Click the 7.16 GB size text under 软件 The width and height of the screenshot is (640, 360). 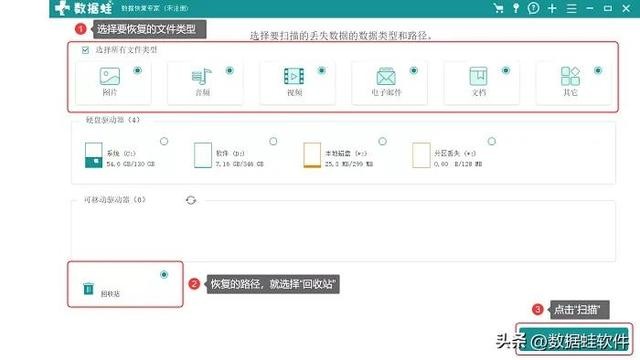[x=240, y=164]
